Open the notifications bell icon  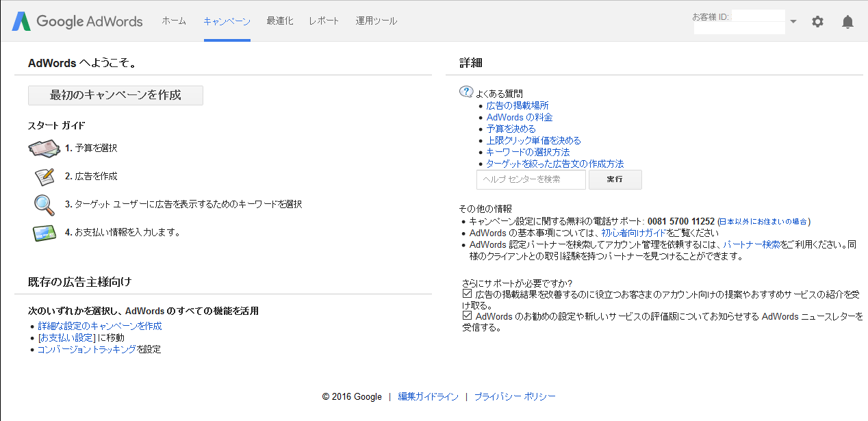pos(847,22)
